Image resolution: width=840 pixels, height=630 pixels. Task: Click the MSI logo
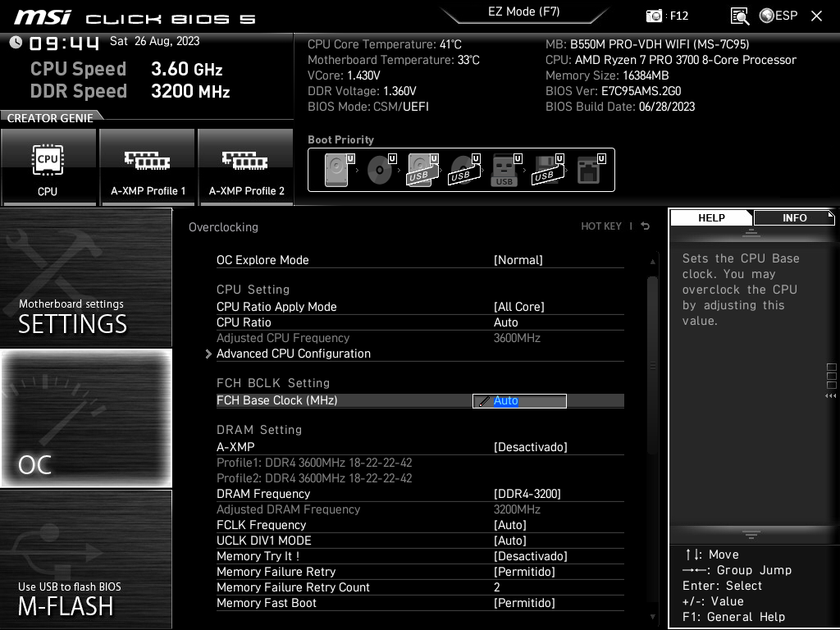pyautogui.click(x=43, y=16)
